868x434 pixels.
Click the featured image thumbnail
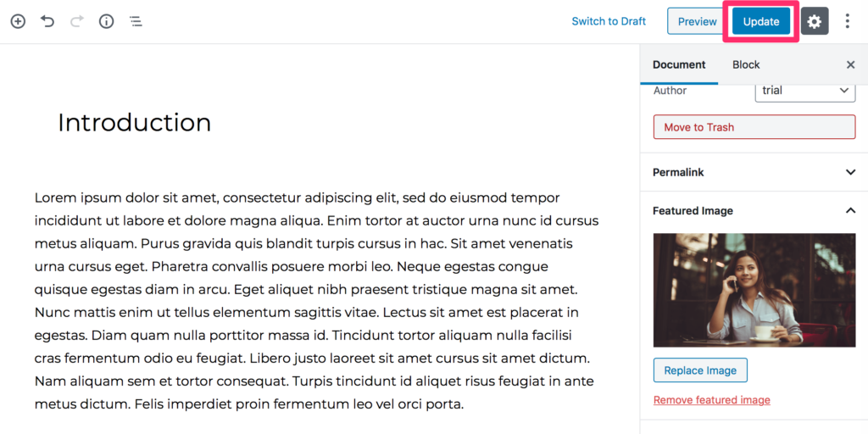pyautogui.click(x=754, y=290)
